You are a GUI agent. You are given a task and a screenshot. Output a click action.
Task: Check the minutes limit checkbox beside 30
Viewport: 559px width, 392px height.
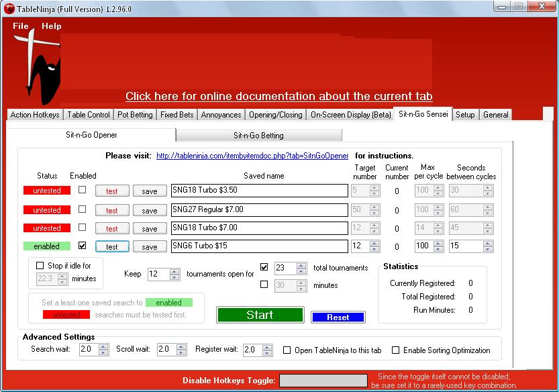click(264, 285)
